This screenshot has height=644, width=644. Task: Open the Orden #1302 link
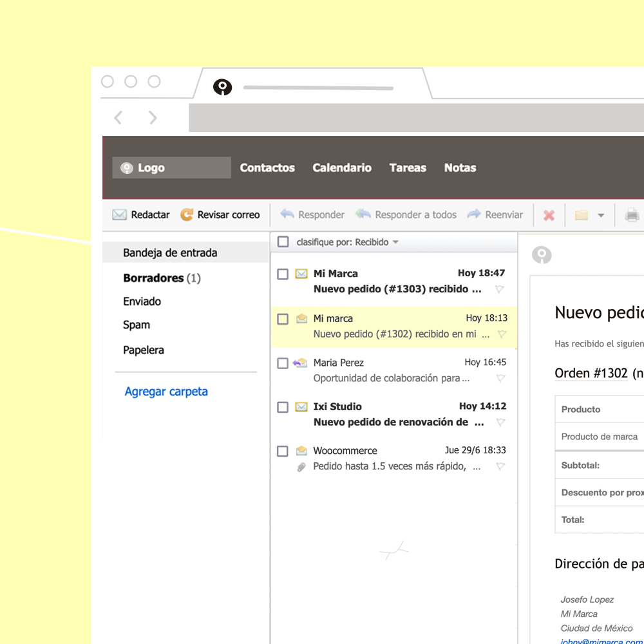click(x=591, y=374)
